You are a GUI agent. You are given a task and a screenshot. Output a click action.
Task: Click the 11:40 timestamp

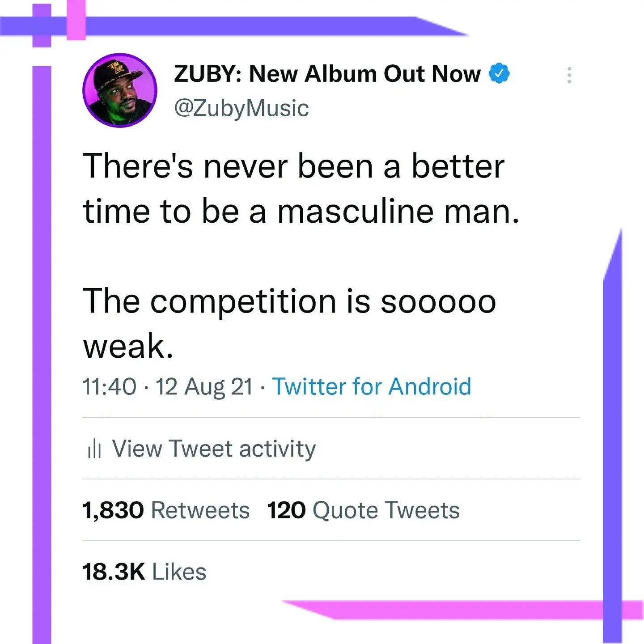pos(109,386)
